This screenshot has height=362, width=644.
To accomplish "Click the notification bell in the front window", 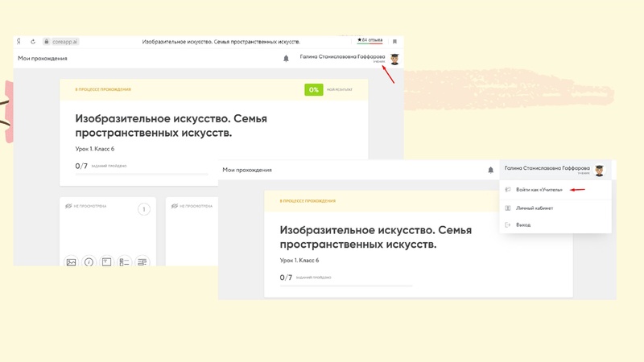I will pyautogui.click(x=491, y=170).
